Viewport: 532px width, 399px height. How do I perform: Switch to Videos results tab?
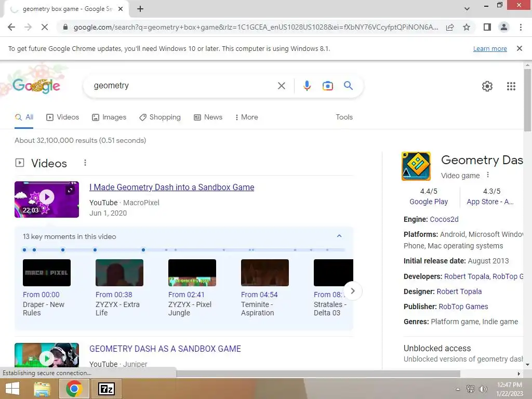tap(62, 117)
